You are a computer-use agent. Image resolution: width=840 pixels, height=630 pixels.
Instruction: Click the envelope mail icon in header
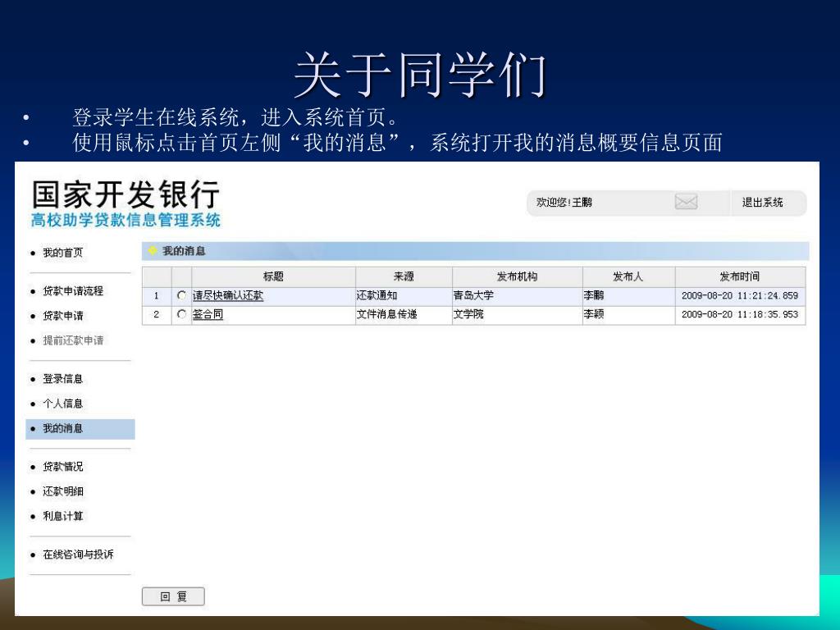tap(686, 203)
